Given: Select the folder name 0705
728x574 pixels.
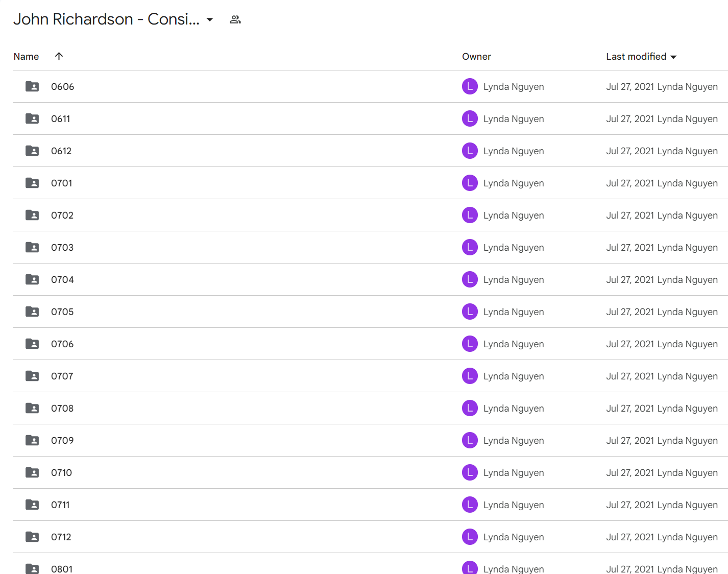Looking at the screenshot, I should tap(62, 312).
